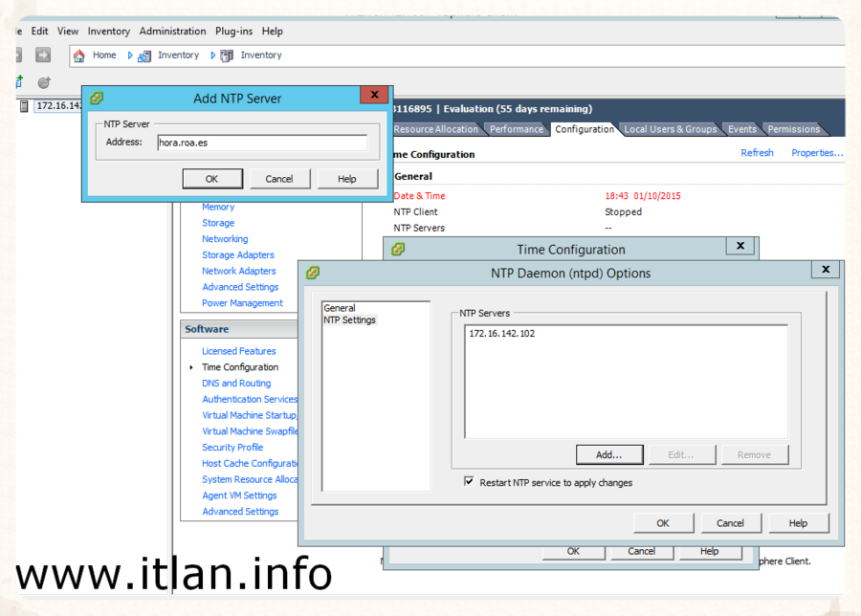
Task: Click the second Inventory breadcrumb host icon
Action: [x=227, y=55]
